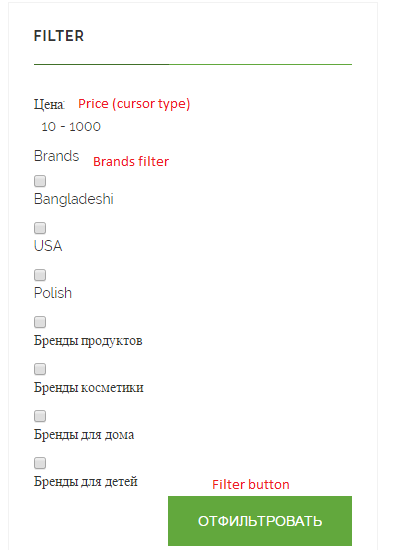
Task: Click the Bangladeshi label text
Action: point(74,199)
